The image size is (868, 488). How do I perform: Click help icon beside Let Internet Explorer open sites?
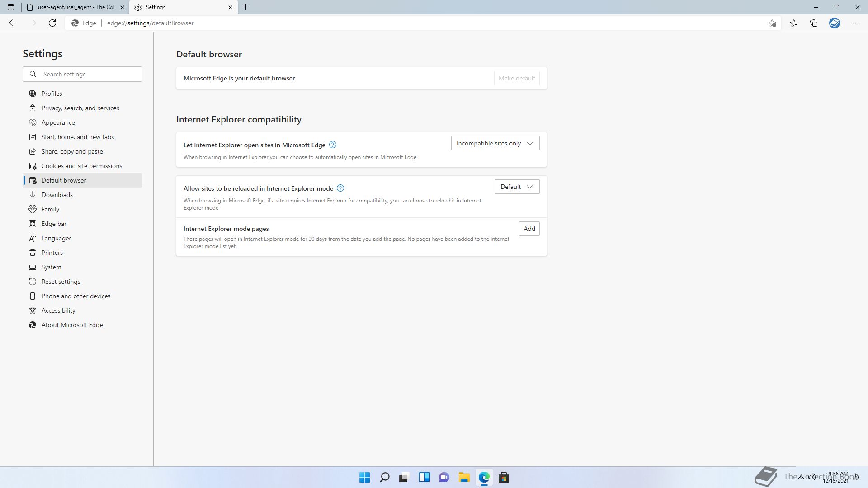pyautogui.click(x=333, y=145)
